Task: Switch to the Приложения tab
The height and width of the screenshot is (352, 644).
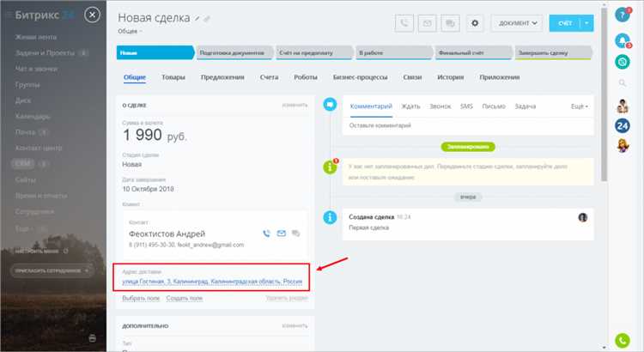Action: point(500,77)
